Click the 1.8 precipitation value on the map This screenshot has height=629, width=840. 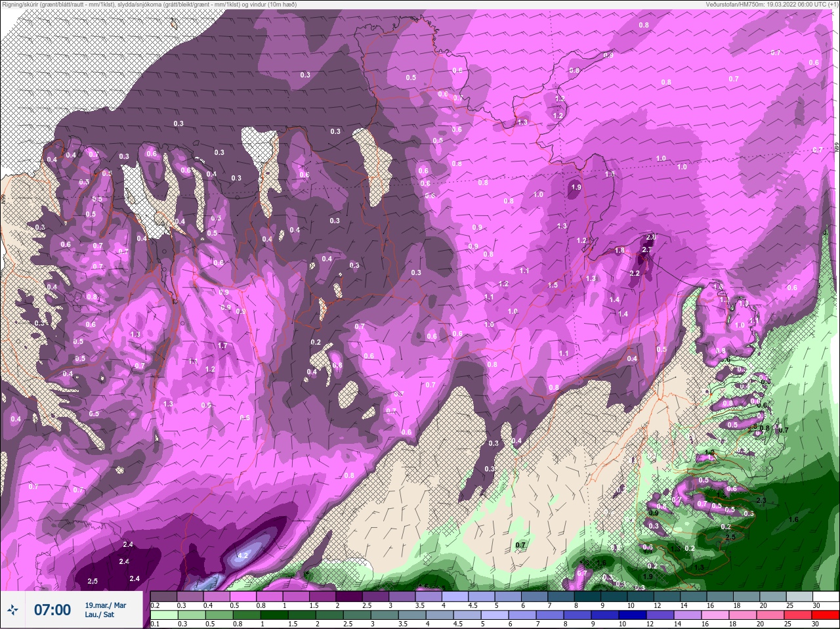click(x=619, y=250)
